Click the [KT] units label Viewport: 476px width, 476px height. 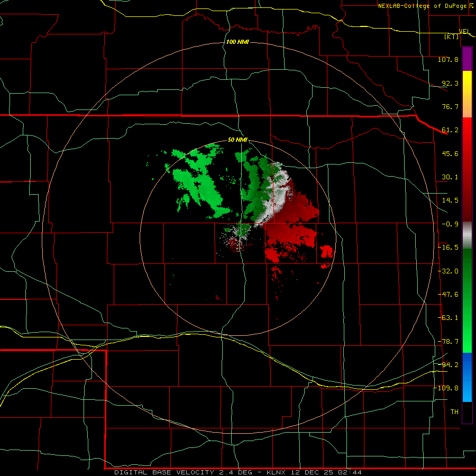(x=452, y=36)
